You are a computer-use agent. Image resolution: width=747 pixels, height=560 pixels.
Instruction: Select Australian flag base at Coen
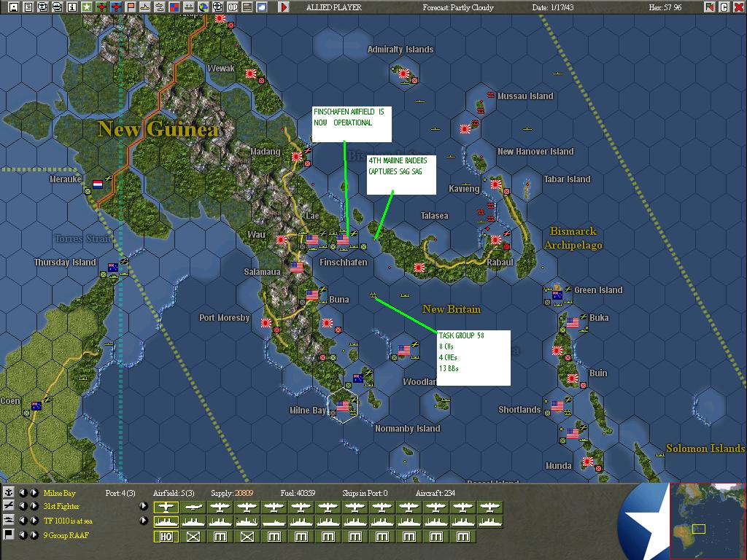tap(36, 405)
